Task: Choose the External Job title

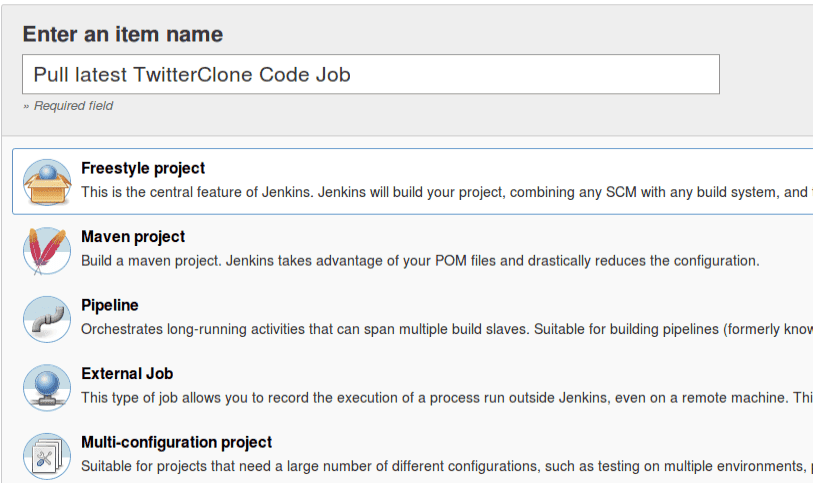Action: [127, 374]
